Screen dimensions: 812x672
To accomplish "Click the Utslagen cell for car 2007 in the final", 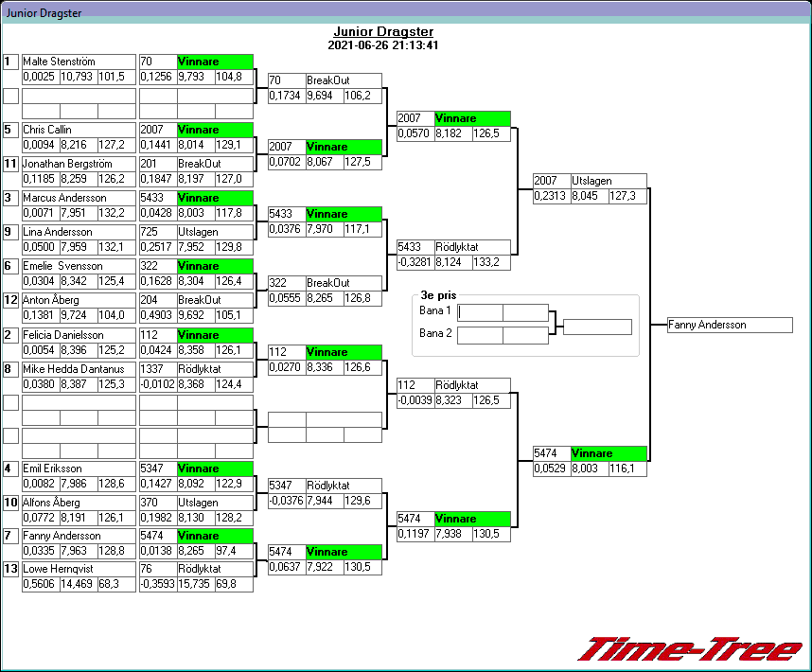I will tap(608, 181).
